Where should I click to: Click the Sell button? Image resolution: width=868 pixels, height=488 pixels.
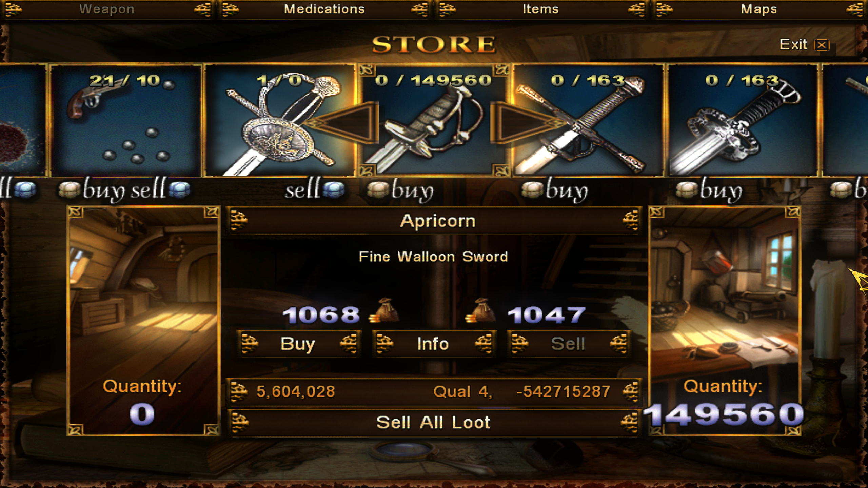568,344
